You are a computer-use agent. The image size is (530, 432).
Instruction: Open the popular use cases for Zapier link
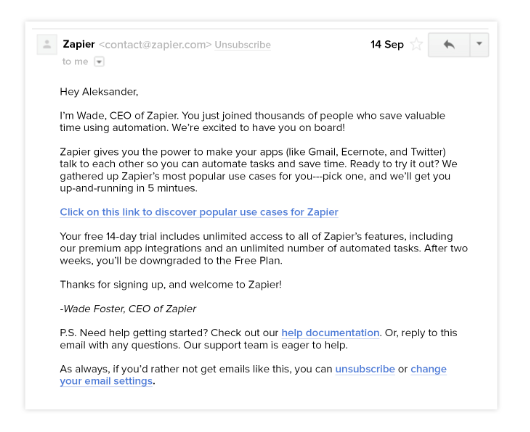point(199,212)
